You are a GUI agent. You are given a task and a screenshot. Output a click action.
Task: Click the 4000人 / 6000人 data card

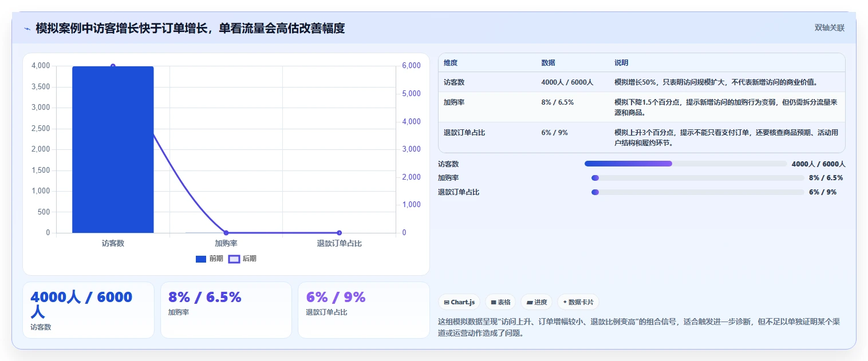point(88,310)
